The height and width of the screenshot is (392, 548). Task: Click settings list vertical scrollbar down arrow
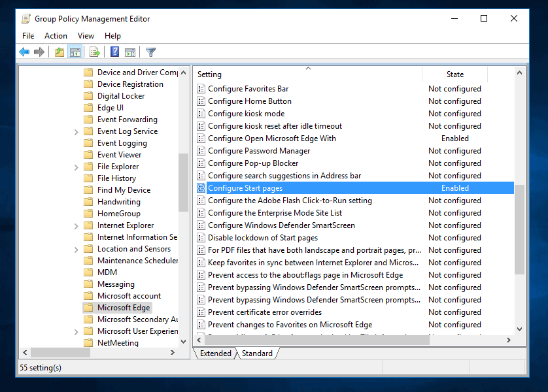click(520, 329)
